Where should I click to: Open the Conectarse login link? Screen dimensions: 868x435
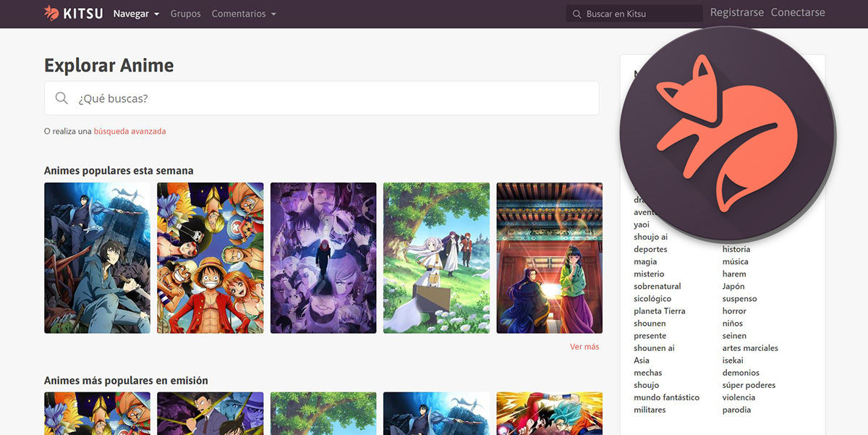[798, 13]
